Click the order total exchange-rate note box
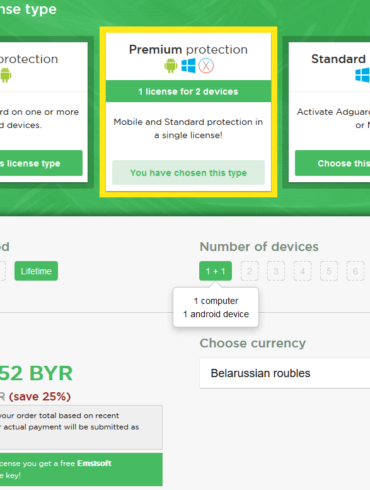This screenshot has width=370, height=490. click(x=81, y=427)
